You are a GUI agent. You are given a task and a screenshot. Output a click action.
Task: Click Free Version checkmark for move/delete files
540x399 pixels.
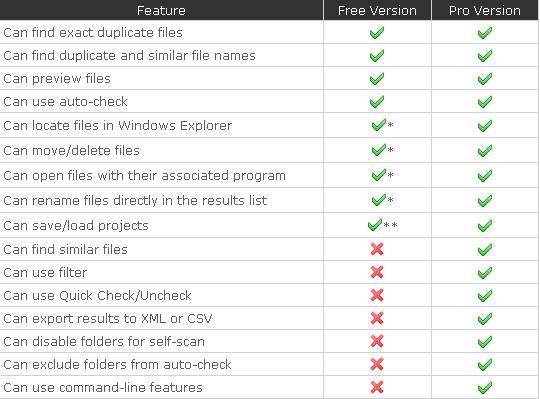(378, 150)
